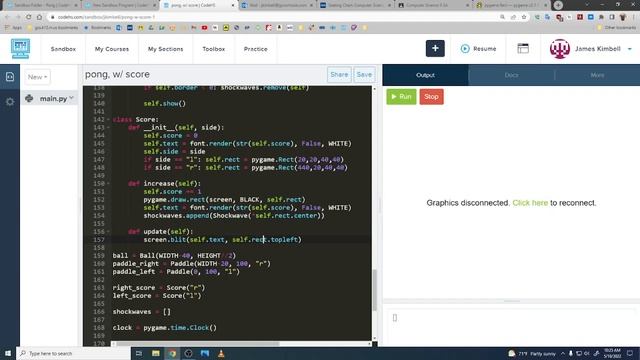Collapse the update method fold arrow
This screenshot has height=360, width=640.
coord(108,231)
